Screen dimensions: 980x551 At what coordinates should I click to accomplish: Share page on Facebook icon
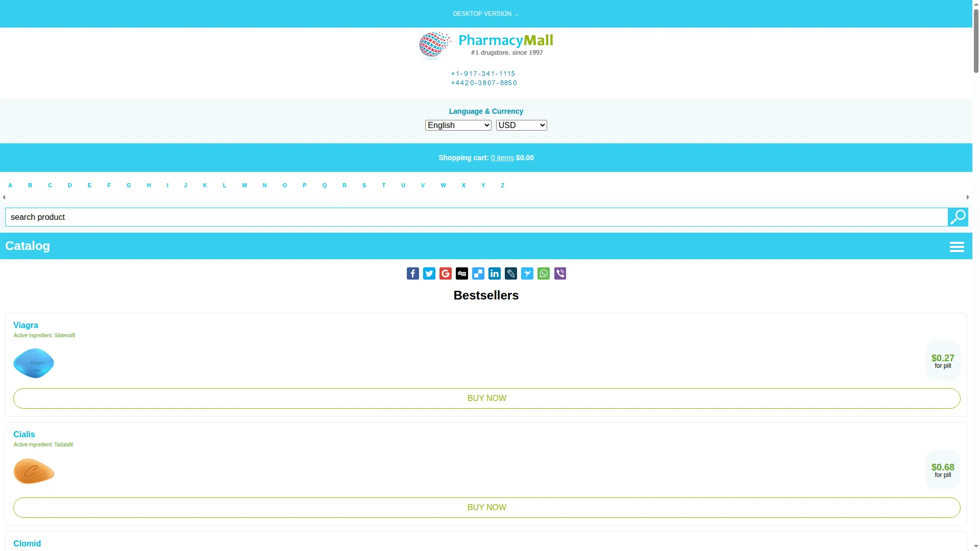coord(412,273)
